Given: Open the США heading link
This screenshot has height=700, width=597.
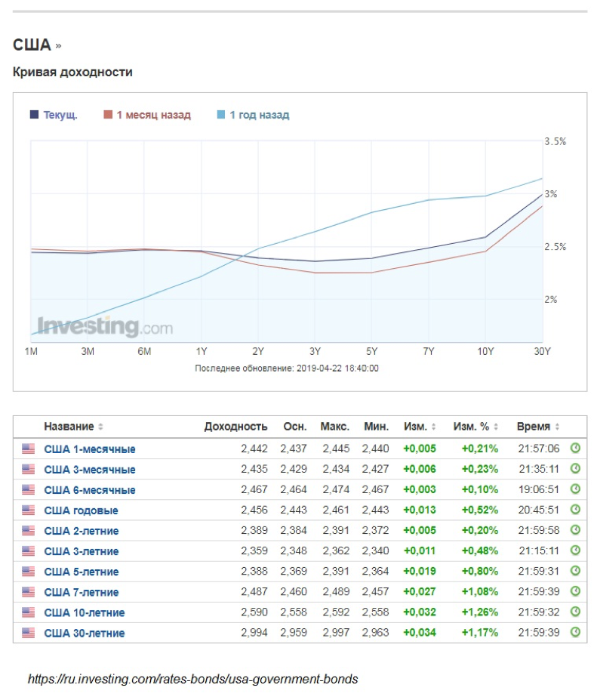Looking at the screenshot, I should (32, 45).
